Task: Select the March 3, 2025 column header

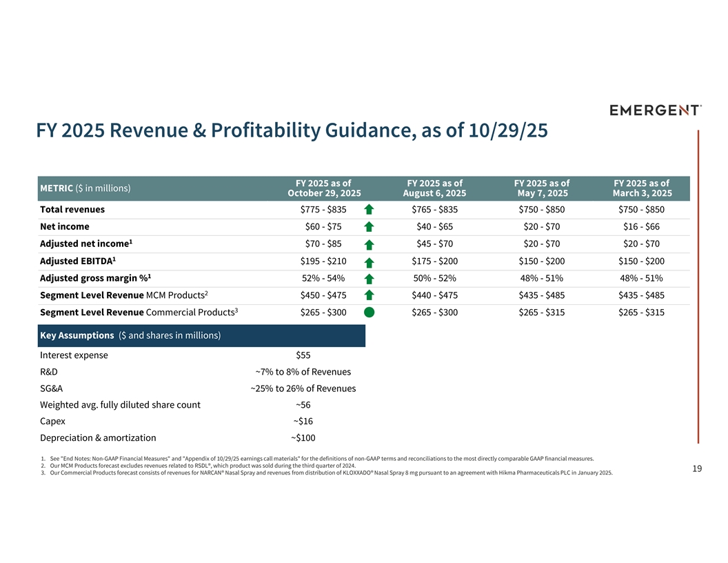Action: pyautogui.click(x=641, y=188)
